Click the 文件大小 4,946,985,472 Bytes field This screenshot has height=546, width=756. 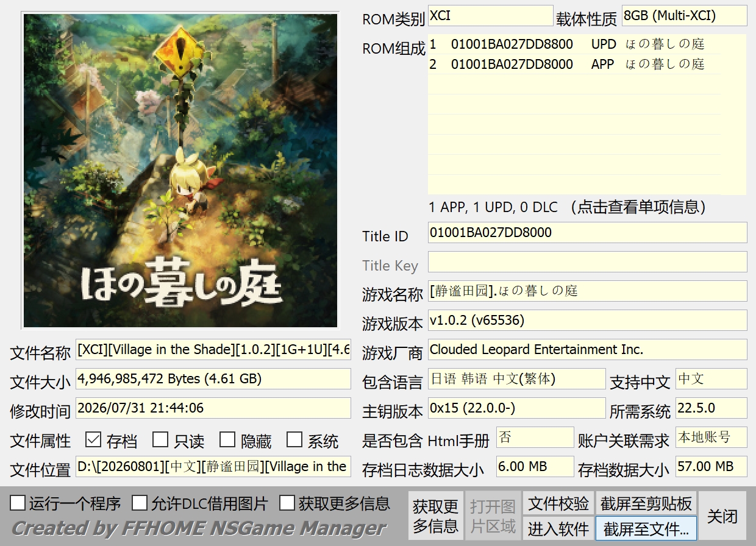point(213,378)
